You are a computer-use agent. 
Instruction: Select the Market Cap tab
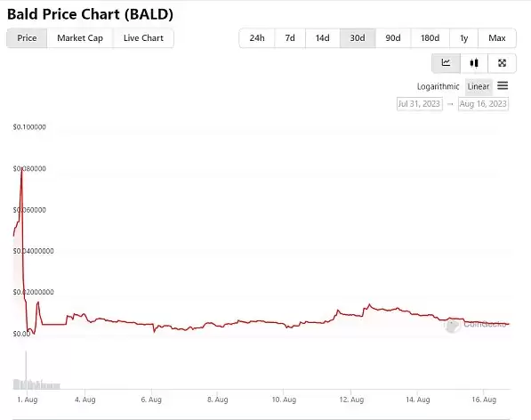pyautogui.click(x=80, y=38)
